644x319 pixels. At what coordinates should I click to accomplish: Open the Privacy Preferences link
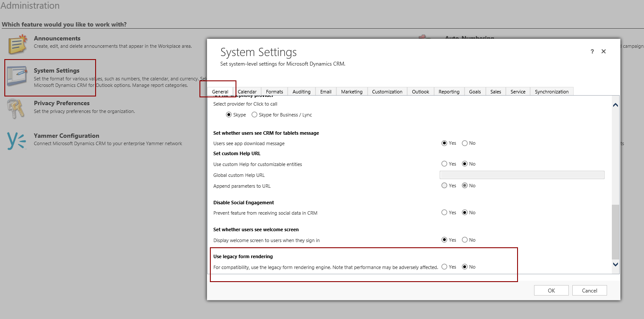[x=62, y=103]
